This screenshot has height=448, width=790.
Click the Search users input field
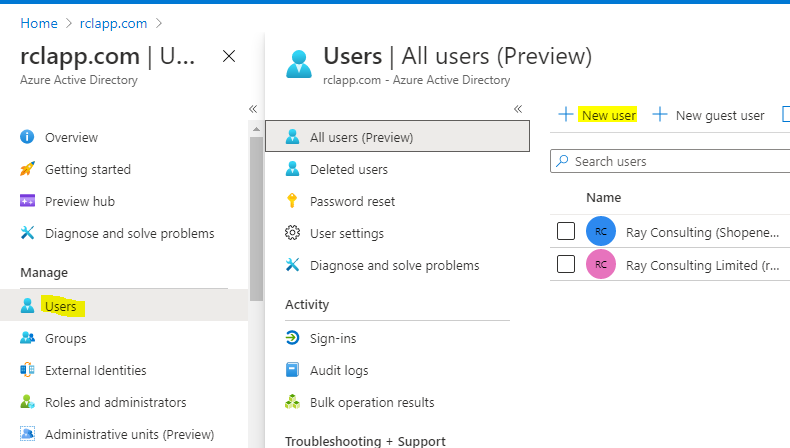[670, 161]
